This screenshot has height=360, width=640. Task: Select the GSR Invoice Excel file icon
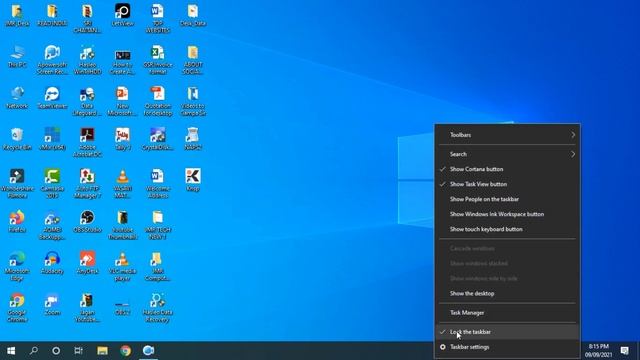coord(158,60)
